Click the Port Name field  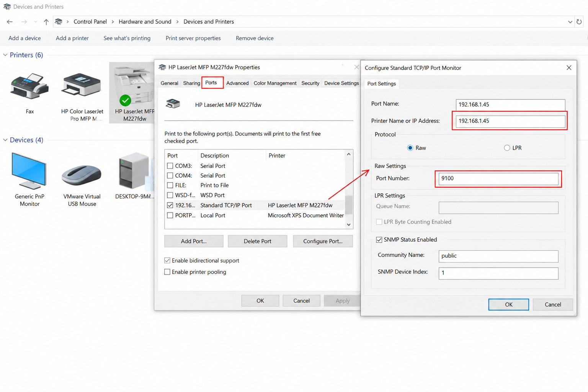(510, 105)
